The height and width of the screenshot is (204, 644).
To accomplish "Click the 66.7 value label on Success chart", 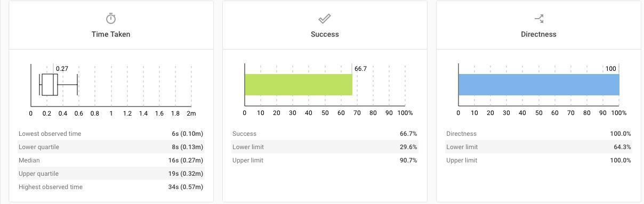I will pos(361,69).
